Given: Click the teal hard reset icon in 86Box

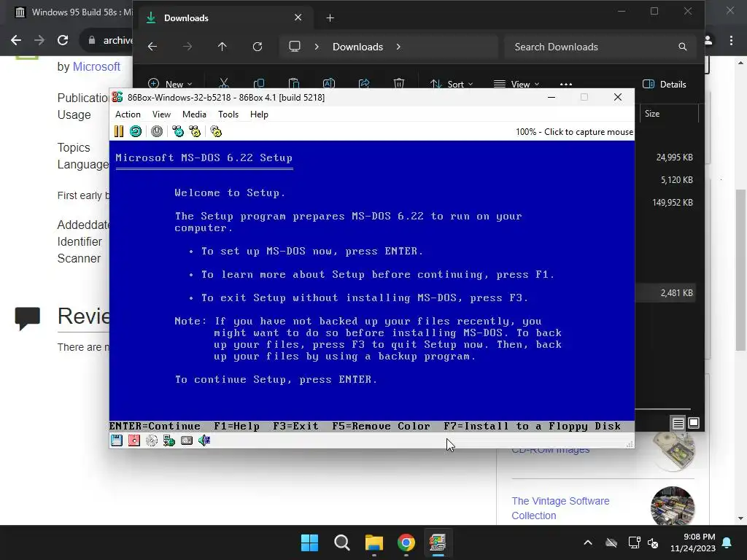Looking at the screenshot, I should pyautogui.click(x=136, y=131).
